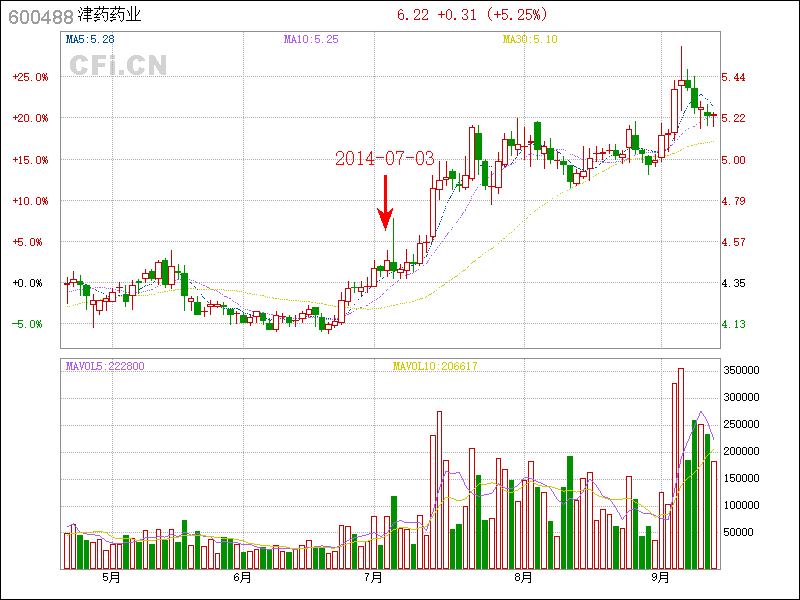This screenshot has width=800, height=600.
Task: Click the 100000 volume axis label
Action: click(x=741, y=506)
